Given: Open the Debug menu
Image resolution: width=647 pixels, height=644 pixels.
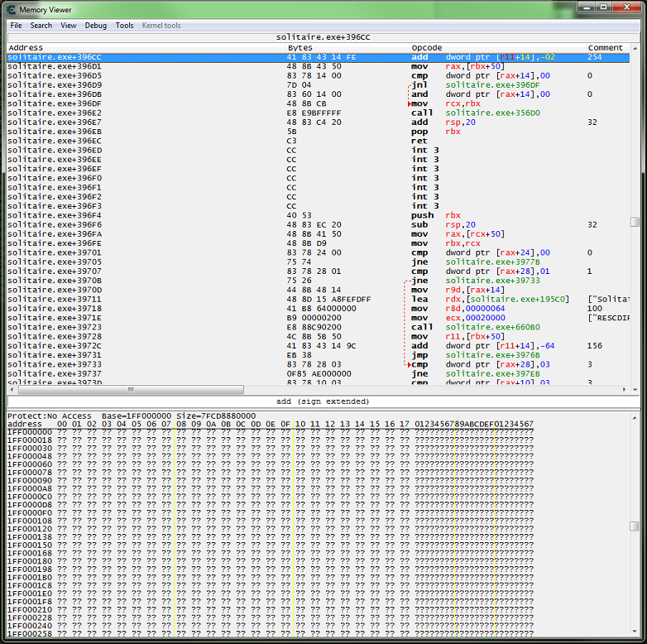Looking at the screenshot, I should [96, 26].
